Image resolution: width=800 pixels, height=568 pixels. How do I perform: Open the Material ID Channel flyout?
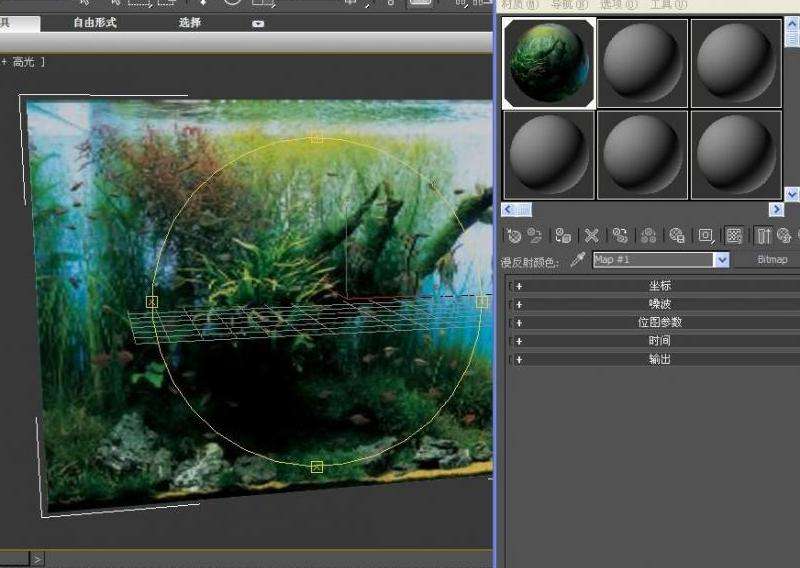[706, 236]
